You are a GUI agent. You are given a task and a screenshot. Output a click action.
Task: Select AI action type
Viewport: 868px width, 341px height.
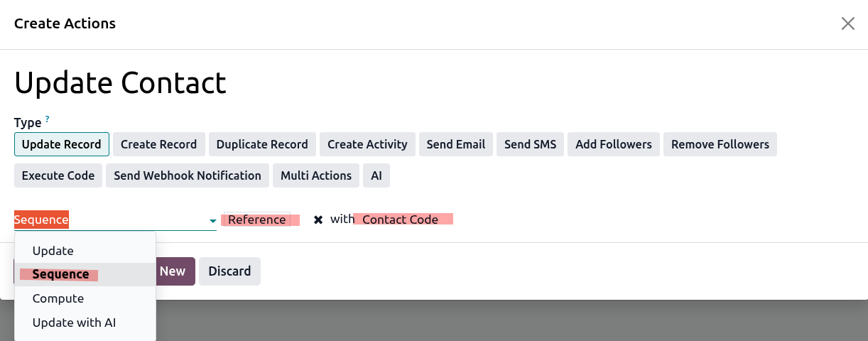point(376,175)
